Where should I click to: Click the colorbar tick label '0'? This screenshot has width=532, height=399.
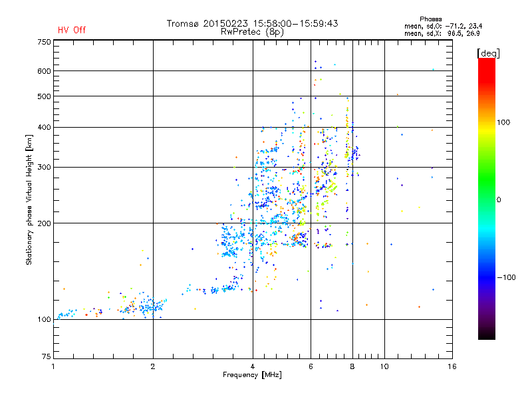(x=499, y=200)
